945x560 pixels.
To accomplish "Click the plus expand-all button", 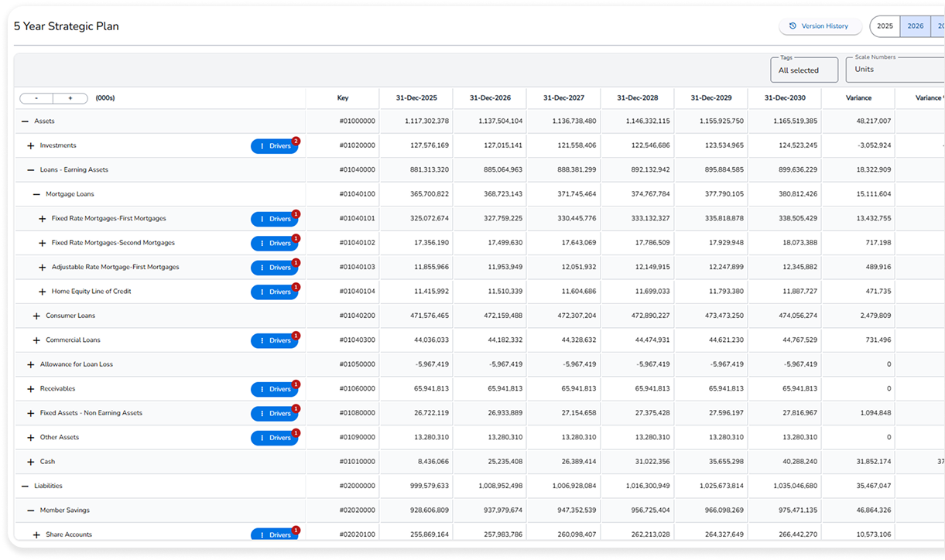I will point(70,98).
